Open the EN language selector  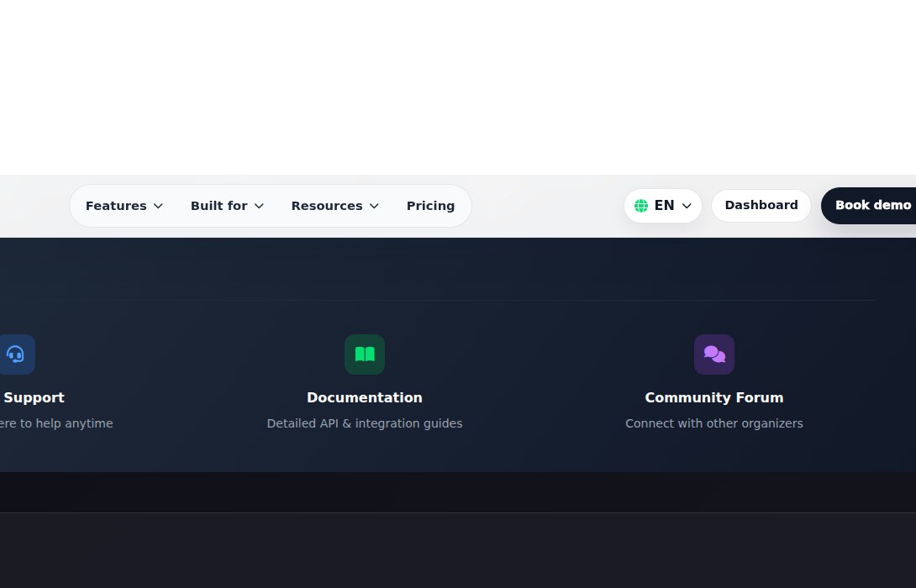pyautogui.click(x=663, y=206)
